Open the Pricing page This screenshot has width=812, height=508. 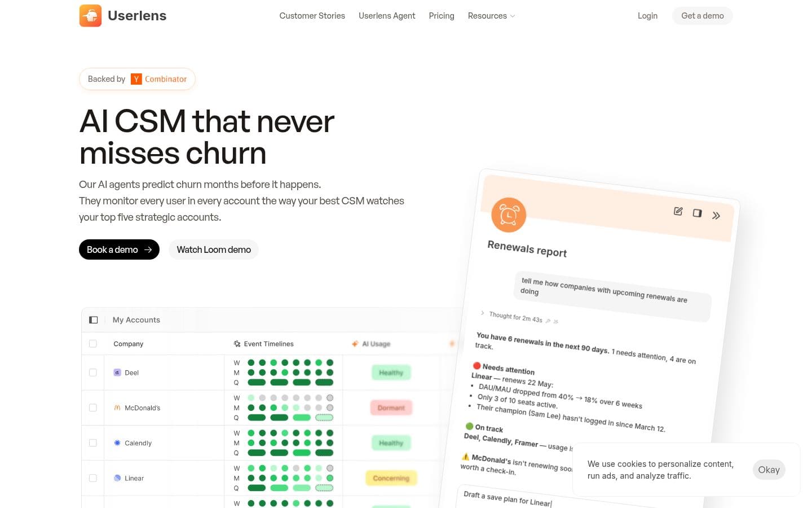click(x=442, y=16)
